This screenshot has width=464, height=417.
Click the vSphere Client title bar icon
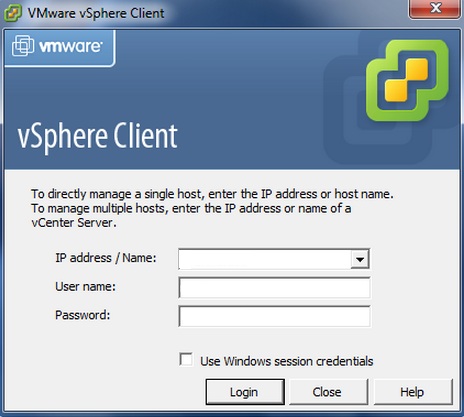[13, 13]
